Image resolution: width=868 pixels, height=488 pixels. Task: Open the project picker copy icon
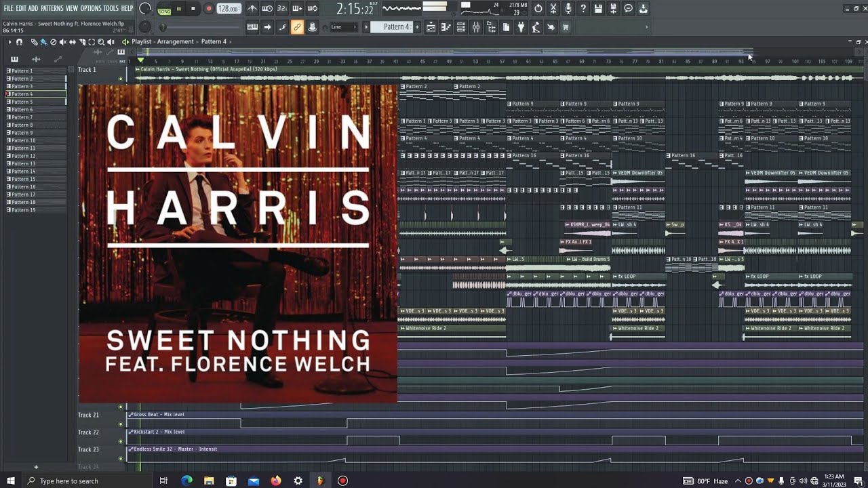506,27
